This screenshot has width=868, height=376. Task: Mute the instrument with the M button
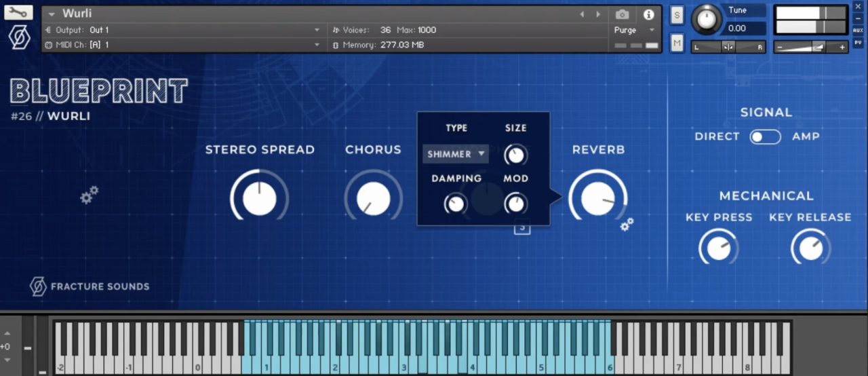(677, 43)
